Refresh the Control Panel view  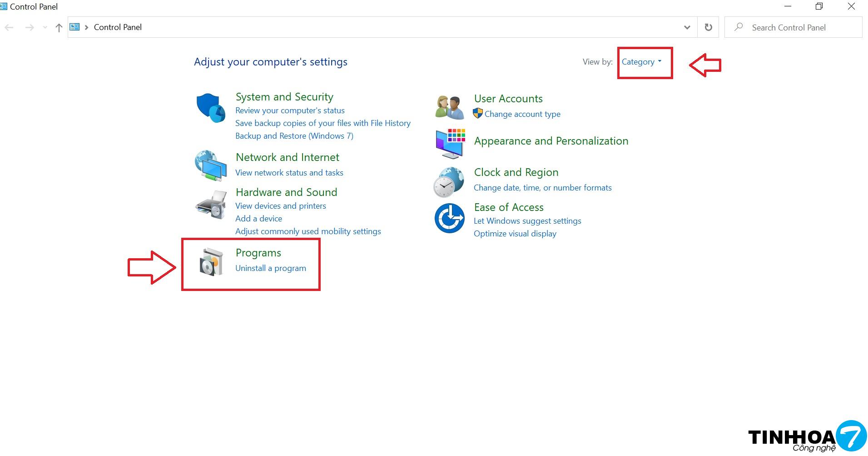tap(708, 27)
